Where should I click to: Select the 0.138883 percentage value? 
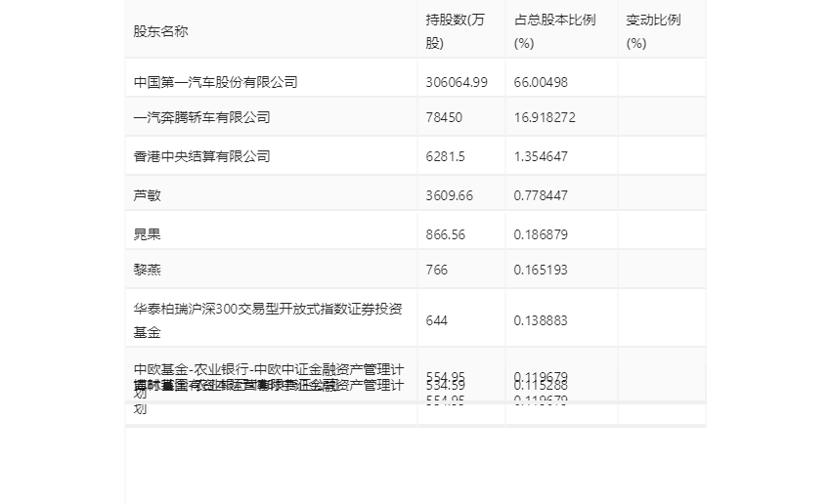click(541, 320)
